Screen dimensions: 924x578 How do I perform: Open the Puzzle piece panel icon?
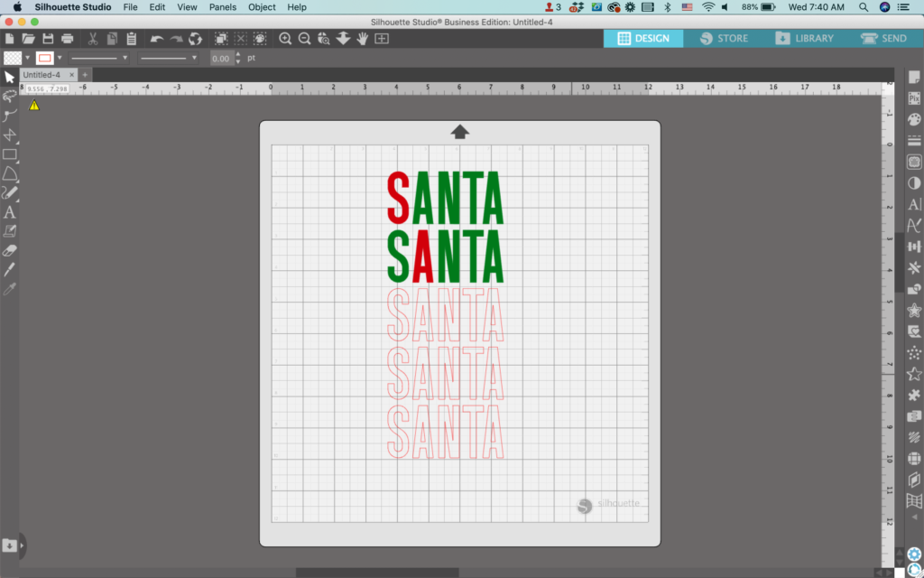click(914, 396)
